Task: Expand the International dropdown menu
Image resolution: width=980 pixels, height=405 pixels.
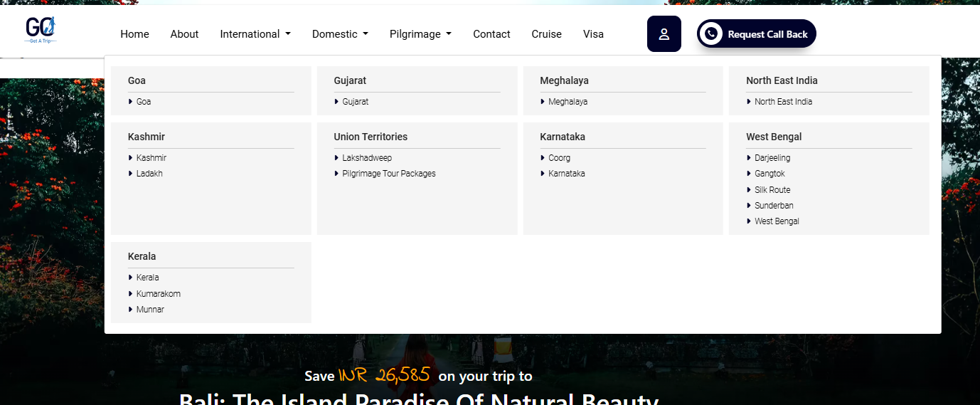Action: tap(255, 34)
